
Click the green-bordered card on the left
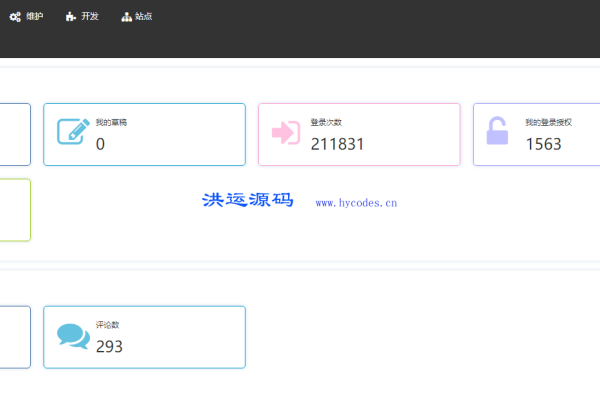pyautogui.click(x=15, y=210)
